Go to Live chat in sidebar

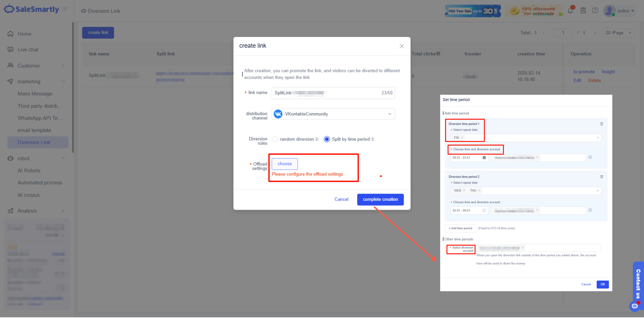(x=28, y=50)
